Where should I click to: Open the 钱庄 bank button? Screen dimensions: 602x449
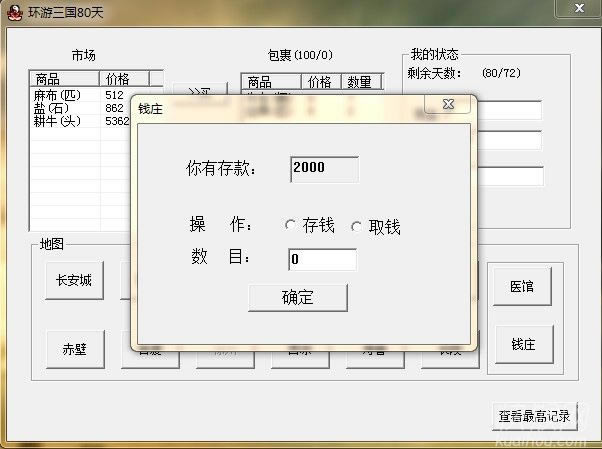(x=523, y=344)
